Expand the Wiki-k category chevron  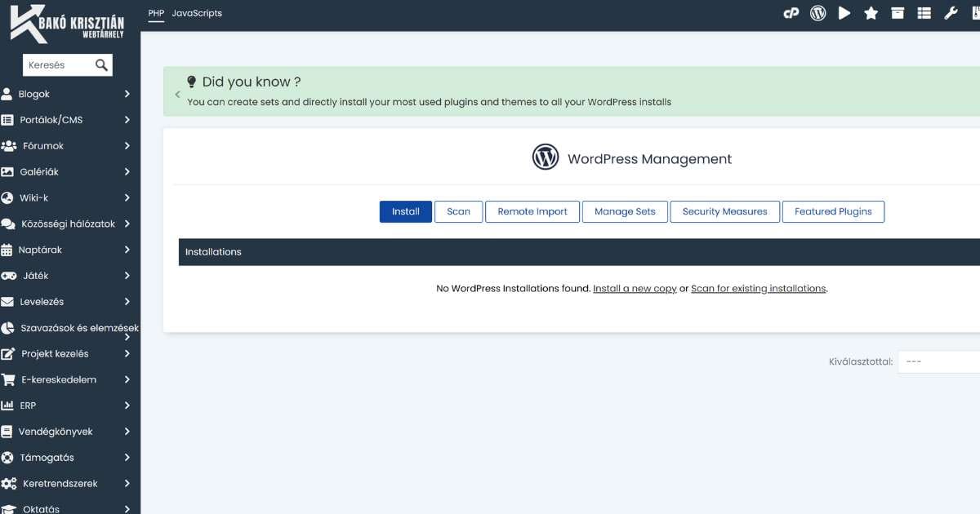(127, 197)
